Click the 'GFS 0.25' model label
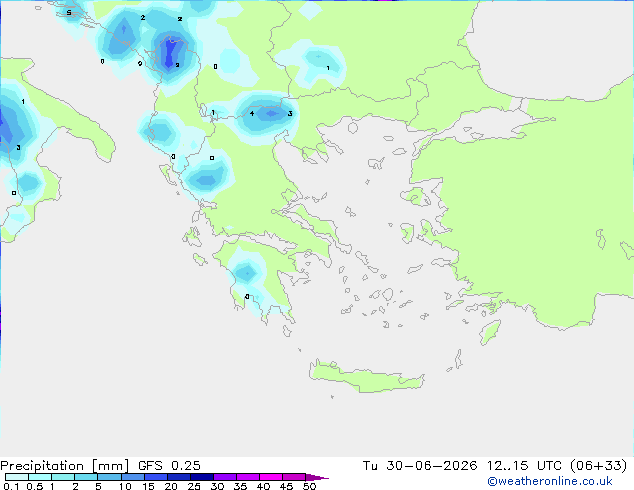The height and width of the screenshot is (490, 634). [x=169, y=466]
